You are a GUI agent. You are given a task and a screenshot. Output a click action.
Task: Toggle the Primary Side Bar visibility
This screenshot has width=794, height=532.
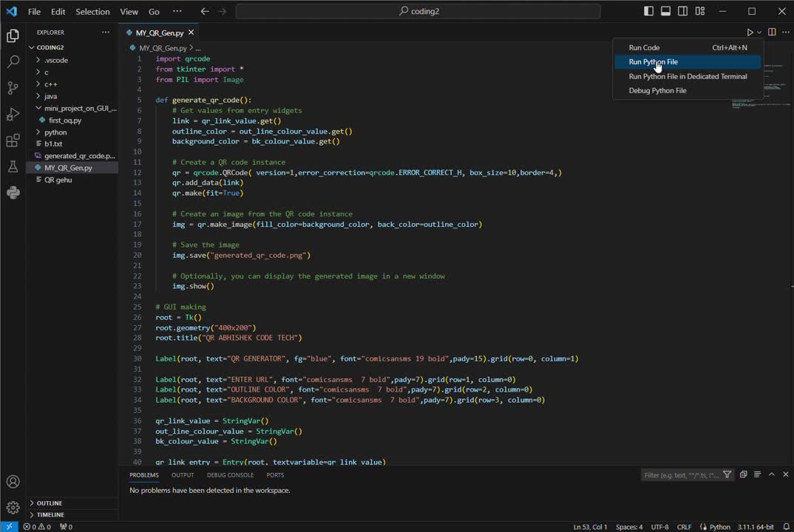[648, 11]
